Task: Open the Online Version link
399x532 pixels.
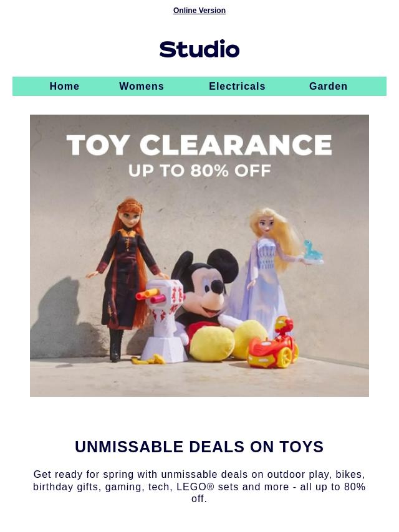Action: [199, 11]
